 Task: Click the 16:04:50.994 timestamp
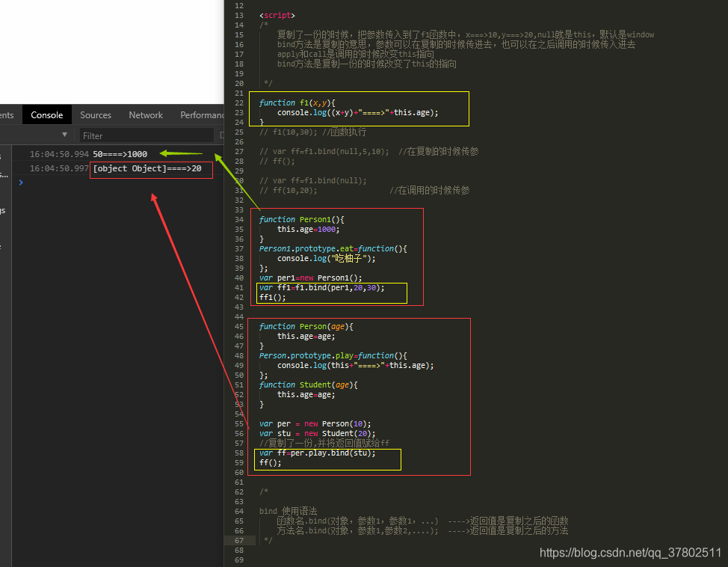tap(58, 154)
